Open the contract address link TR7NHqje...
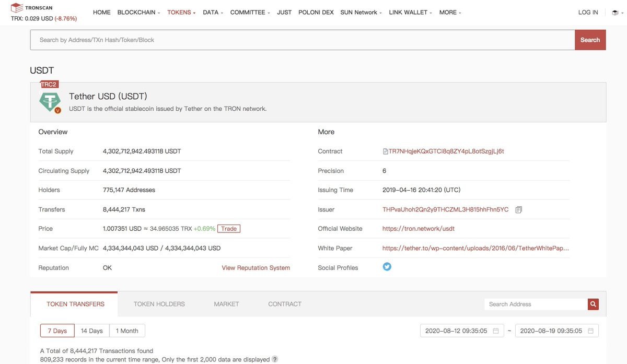The height and width of the screenshot is (364, 627). click(x=446, y=151)
